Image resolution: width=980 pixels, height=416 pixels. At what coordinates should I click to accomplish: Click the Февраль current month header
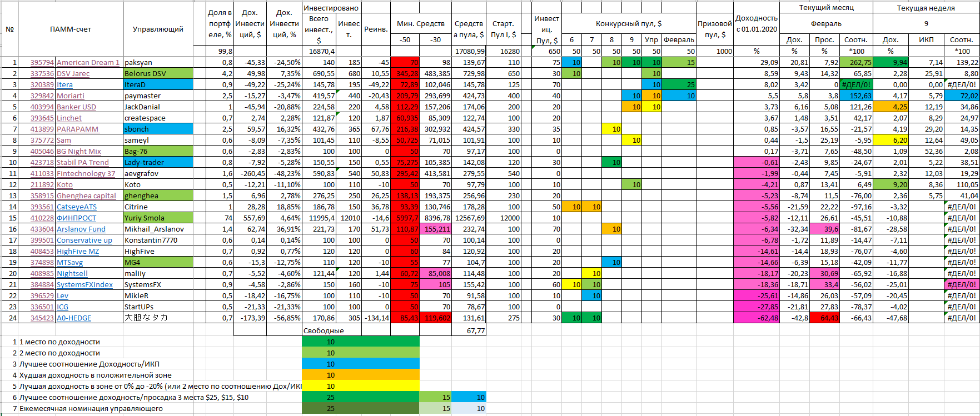tap(826, 24)
